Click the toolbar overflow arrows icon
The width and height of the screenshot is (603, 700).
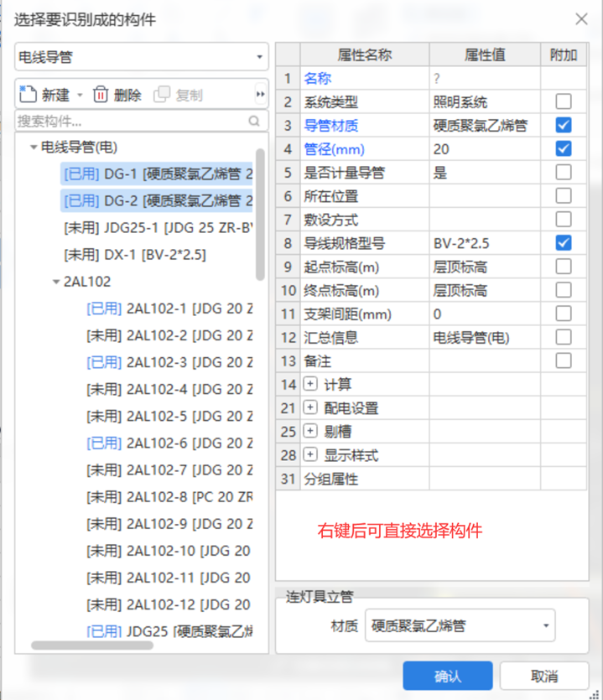tap(260, 95)
